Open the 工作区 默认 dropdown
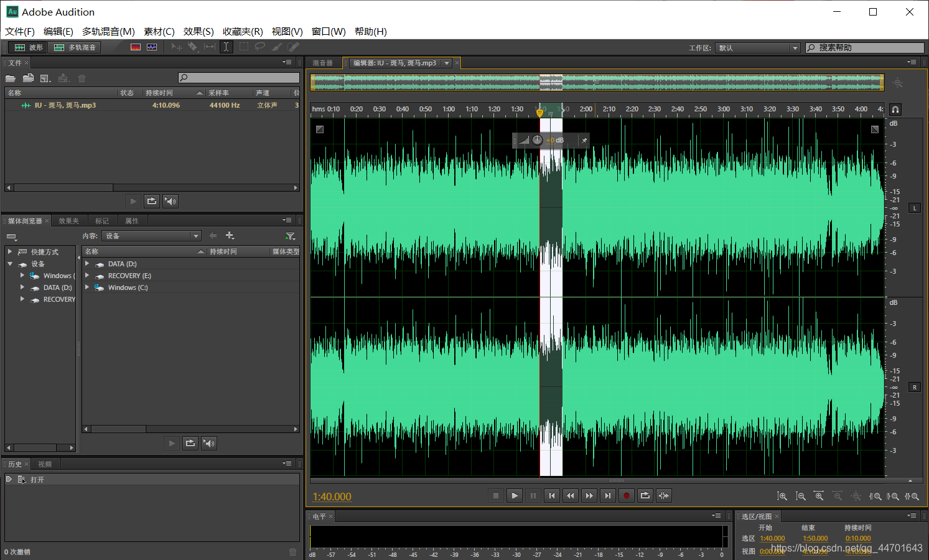 758,48
